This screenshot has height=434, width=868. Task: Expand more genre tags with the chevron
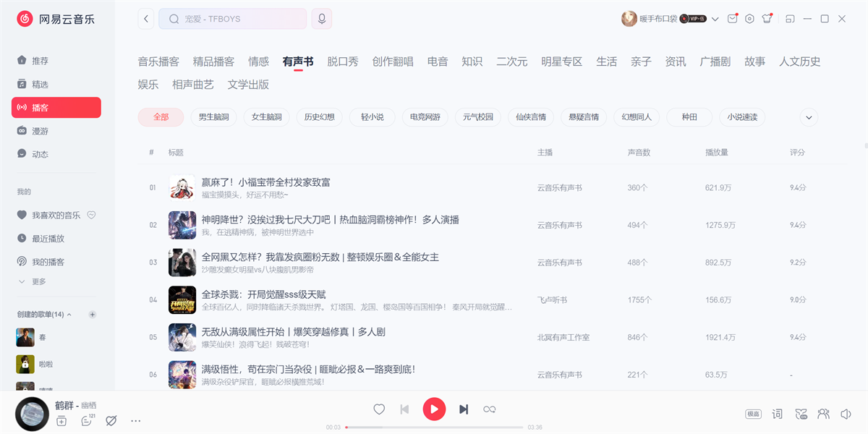[809, 116]
